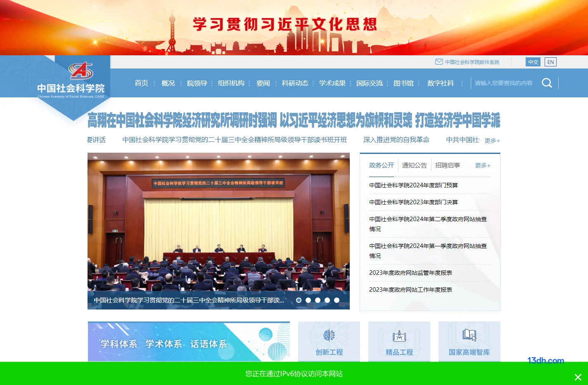
Task: Switch to the 招聘启事 tab
Action: pos(448,165)
